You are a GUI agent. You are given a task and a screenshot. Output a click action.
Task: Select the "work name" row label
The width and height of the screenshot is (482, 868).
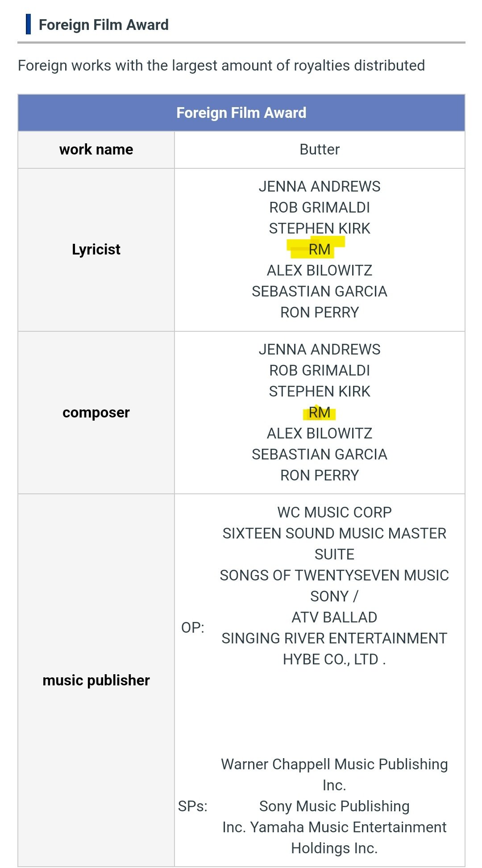pos(96,150)
